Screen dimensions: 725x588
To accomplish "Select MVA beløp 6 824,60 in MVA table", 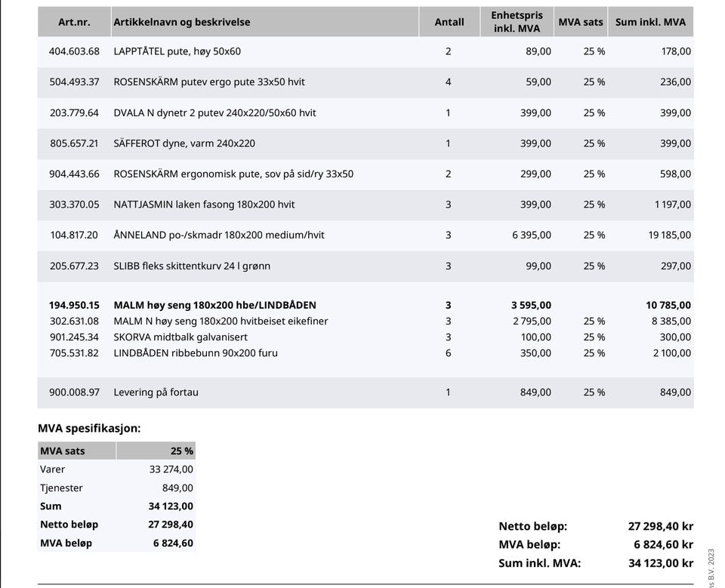I will point(173,543).
